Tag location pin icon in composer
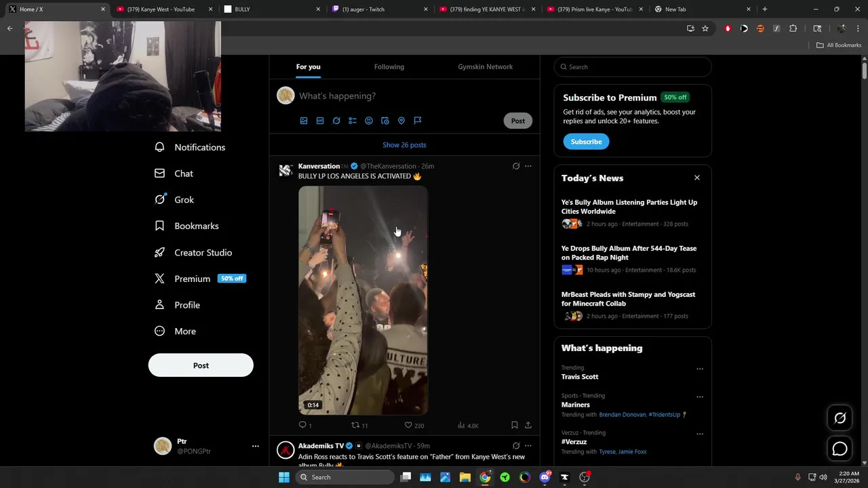Image resolution: width=868 pixels, height=488 pixels. click(401, 121)
